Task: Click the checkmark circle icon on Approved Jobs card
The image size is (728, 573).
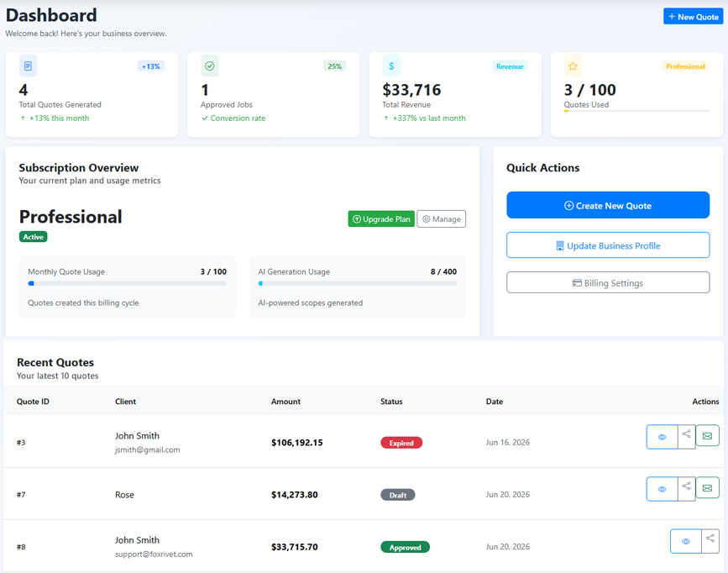Action: click(x=209, y=66)
